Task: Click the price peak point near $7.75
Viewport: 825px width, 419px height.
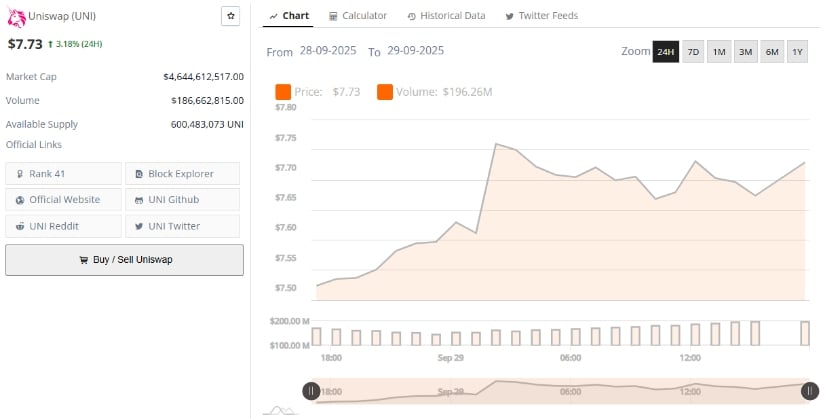Action: (496, 143)
